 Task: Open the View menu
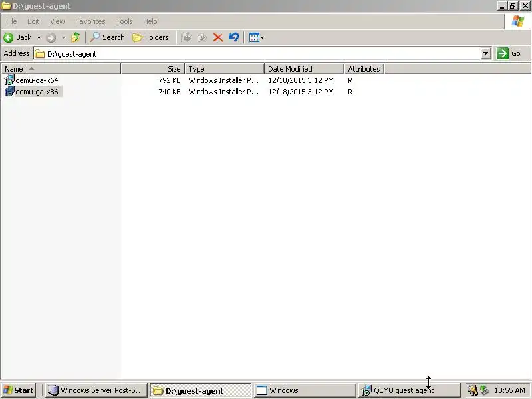(57, 21)
